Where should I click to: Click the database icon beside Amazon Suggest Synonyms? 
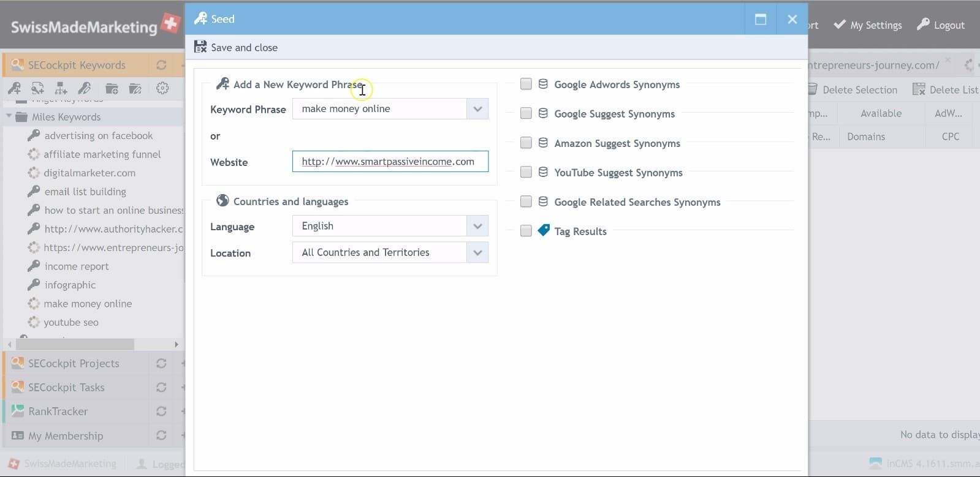pos(543,143)
